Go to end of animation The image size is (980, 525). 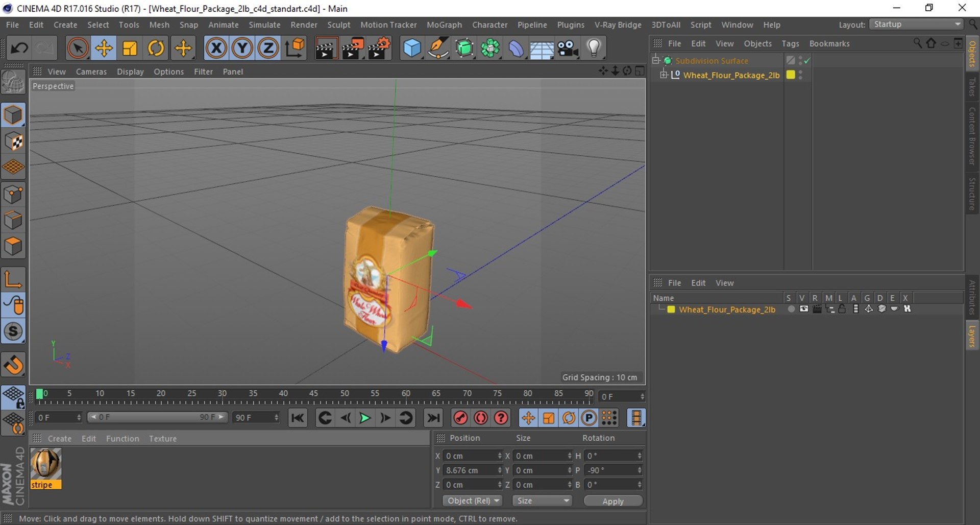coord(433,418)
